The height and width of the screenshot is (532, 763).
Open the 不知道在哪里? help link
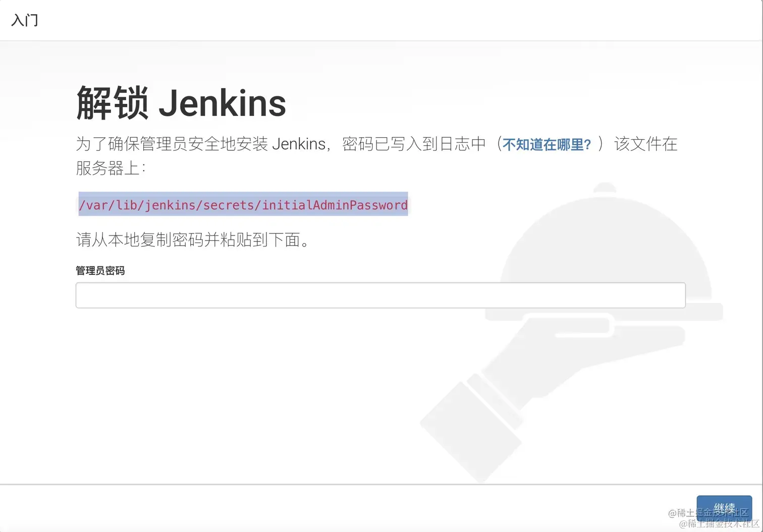(x=547, y=145)
